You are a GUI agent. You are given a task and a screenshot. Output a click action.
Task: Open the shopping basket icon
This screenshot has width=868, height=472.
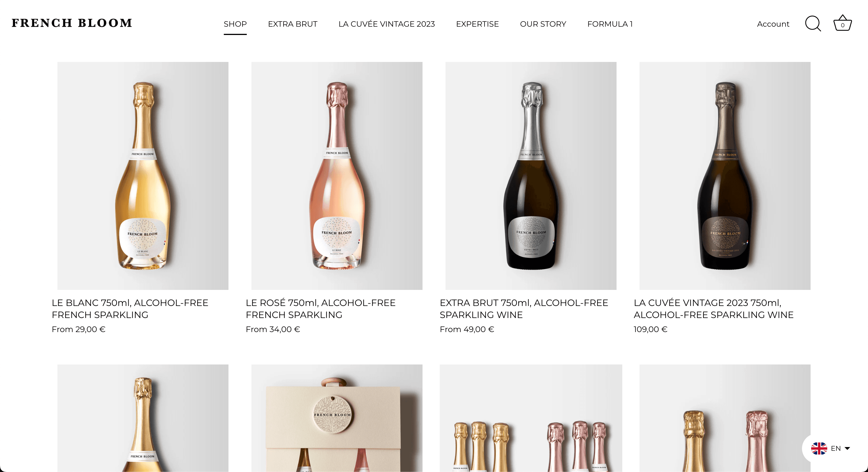[842, 23]
